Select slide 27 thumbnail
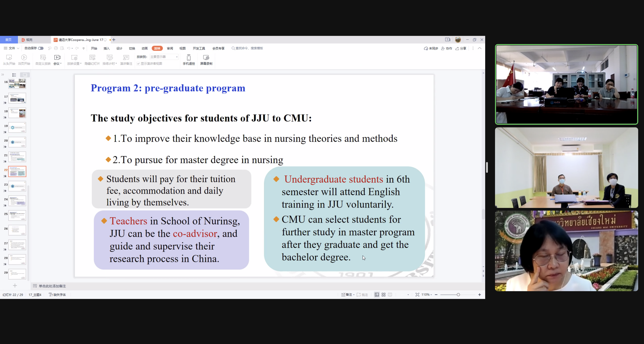The height and width of the screenshot is (344, 644). coord(17,245)
